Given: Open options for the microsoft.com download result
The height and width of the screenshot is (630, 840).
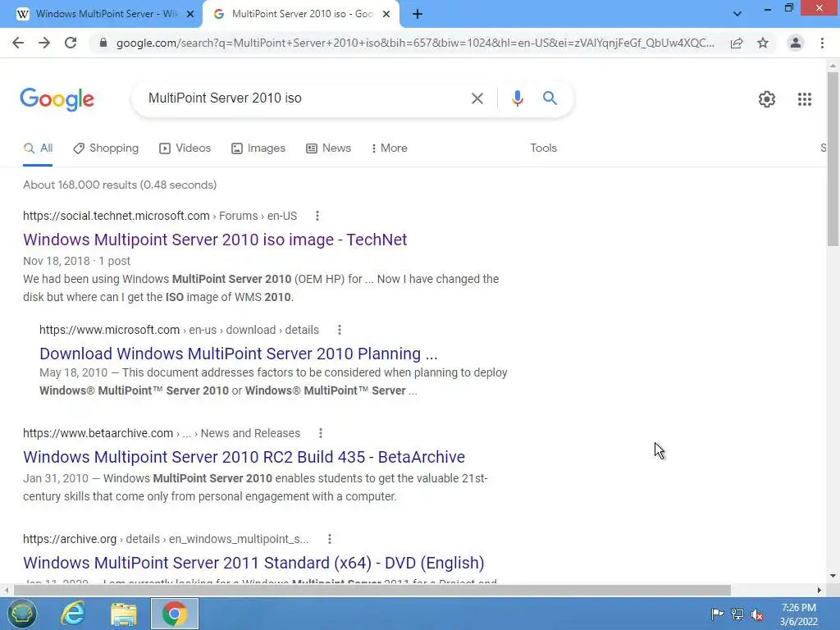Looking at the screenshot, I should coord(339,330).
